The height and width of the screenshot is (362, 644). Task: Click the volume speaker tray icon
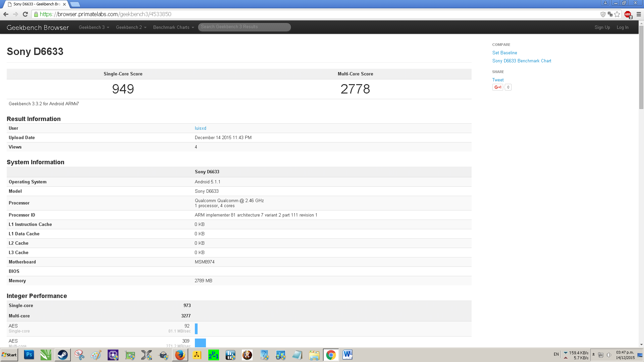click(x=609, y=355)
